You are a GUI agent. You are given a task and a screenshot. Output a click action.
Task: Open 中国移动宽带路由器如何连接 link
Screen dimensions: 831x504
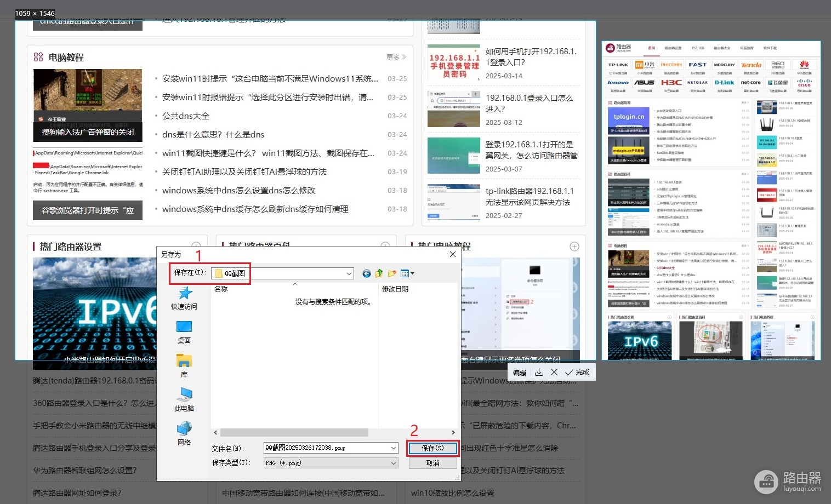303,493
